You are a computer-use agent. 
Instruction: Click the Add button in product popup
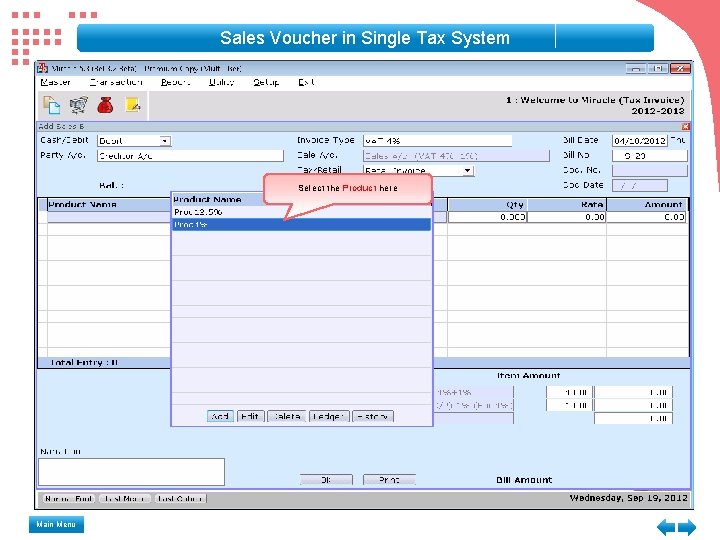[220, 416]
